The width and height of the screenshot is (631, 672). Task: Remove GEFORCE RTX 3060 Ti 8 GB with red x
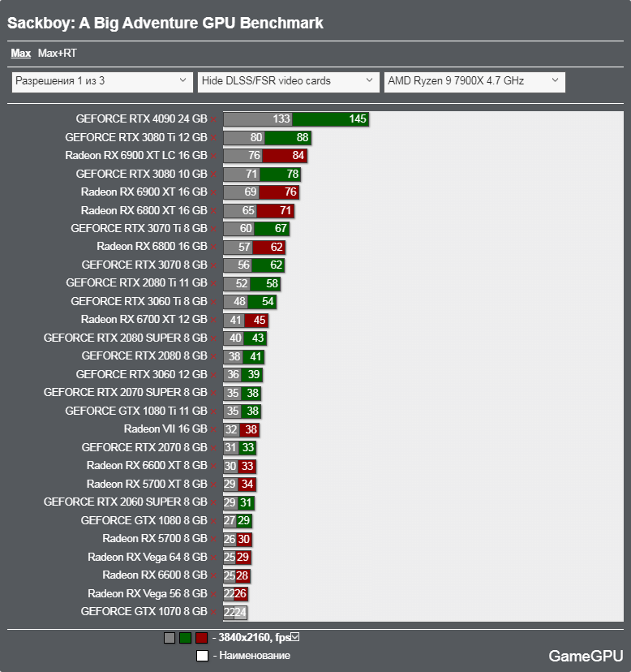[x=213, y=302]
